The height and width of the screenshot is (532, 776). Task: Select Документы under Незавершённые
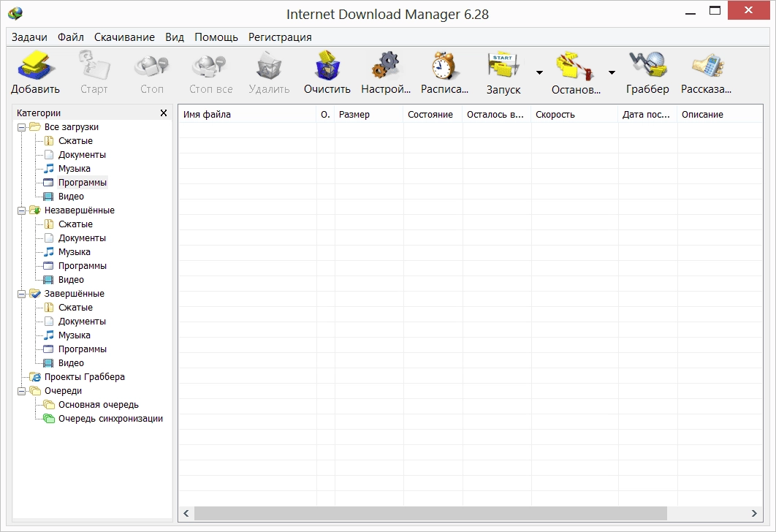[x=82, y=238]
